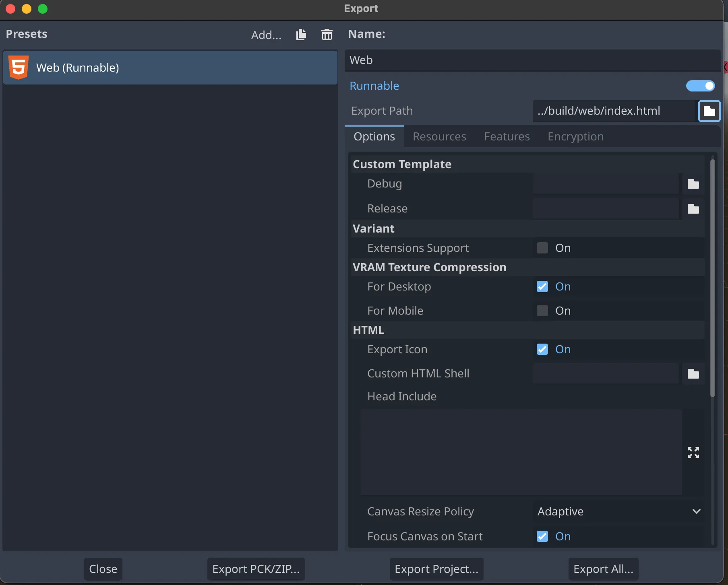Duplicate the selected preset
Image resolution: width=728 pixels, height=585 pixels.
[x=301, y=35]
